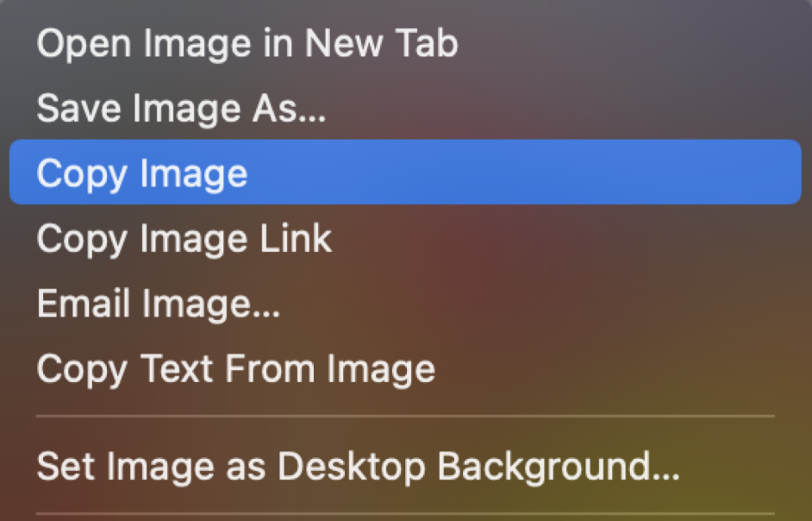Choose Save Image As… from context menu
The height and width of the screenshot is (521, 812).
[x=181, y=109]
